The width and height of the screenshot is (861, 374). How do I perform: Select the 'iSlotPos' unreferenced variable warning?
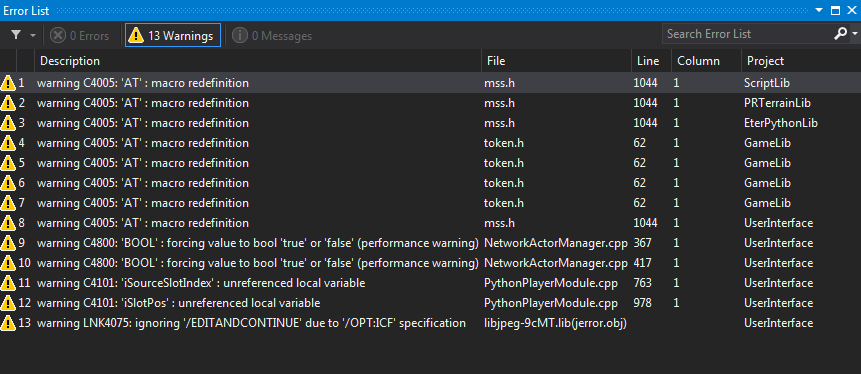178,303
